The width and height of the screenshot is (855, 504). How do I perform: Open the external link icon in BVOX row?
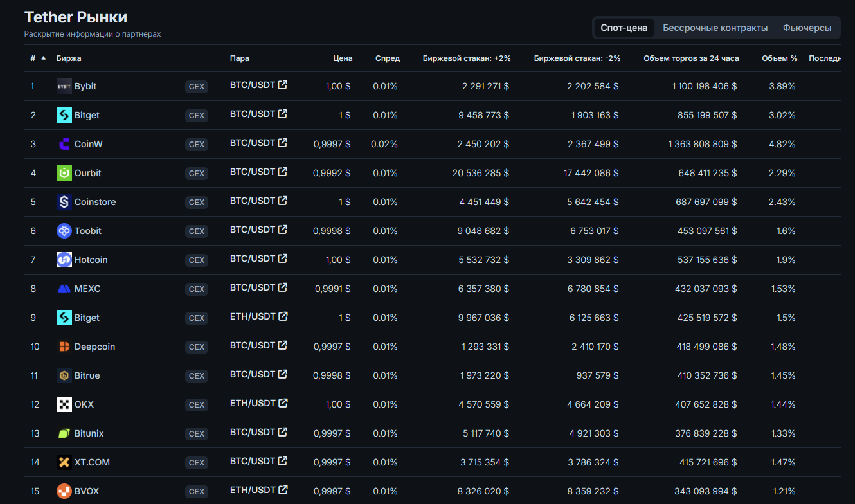[x=283, y=490]
